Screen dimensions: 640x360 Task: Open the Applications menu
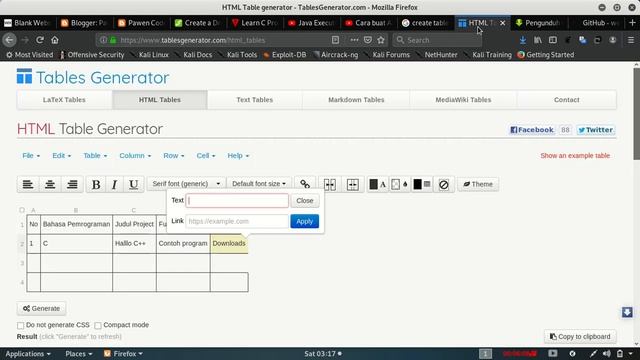click(x=28, y=354)
